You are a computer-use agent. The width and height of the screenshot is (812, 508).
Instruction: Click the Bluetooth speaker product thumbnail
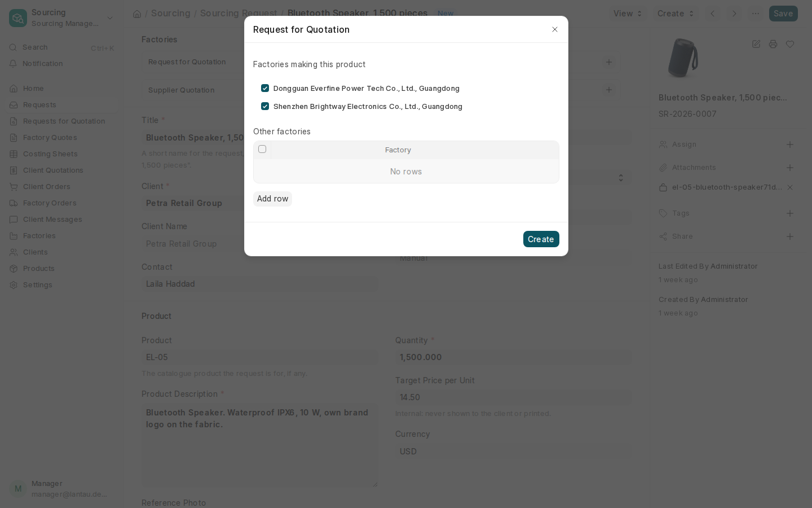point(683,58)
